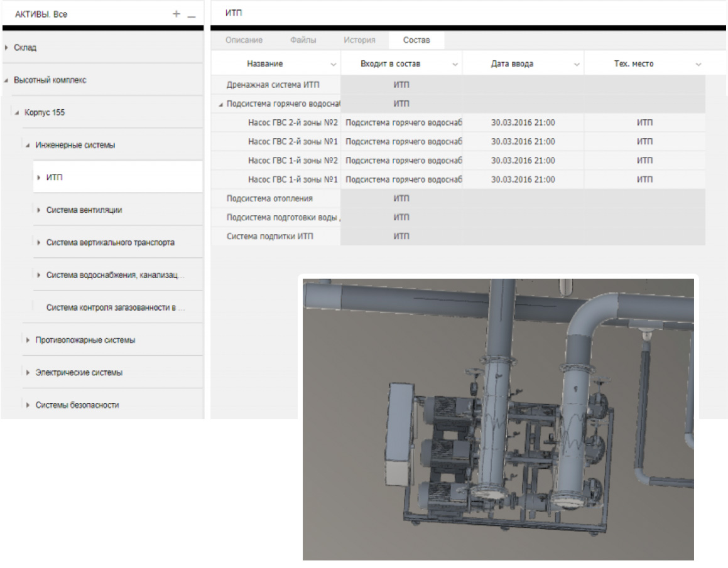Open the Входит в состав column dropdown
728x568 pixels.
tap(454, 64)
